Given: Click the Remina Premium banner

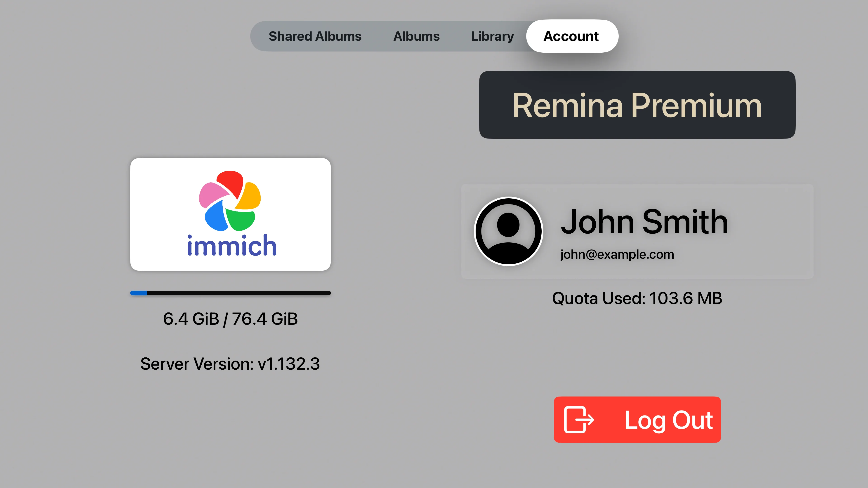Looking at the screenshot, I should 637,105.
